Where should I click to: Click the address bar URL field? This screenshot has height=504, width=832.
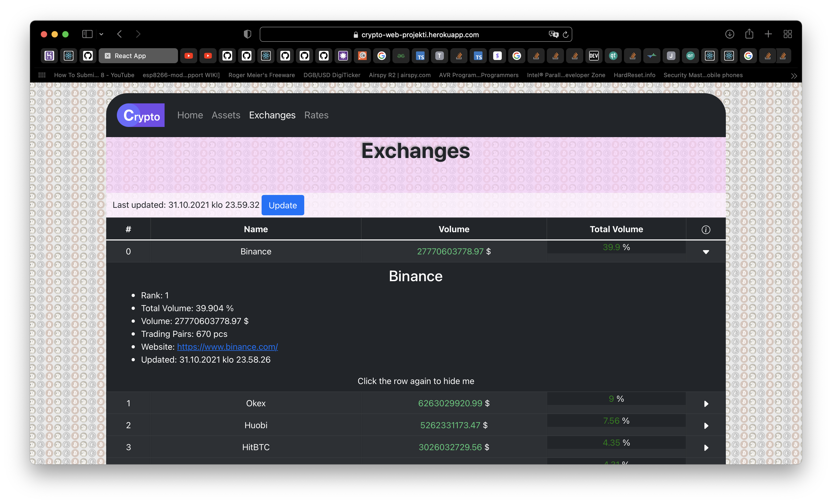coord(420,35)
